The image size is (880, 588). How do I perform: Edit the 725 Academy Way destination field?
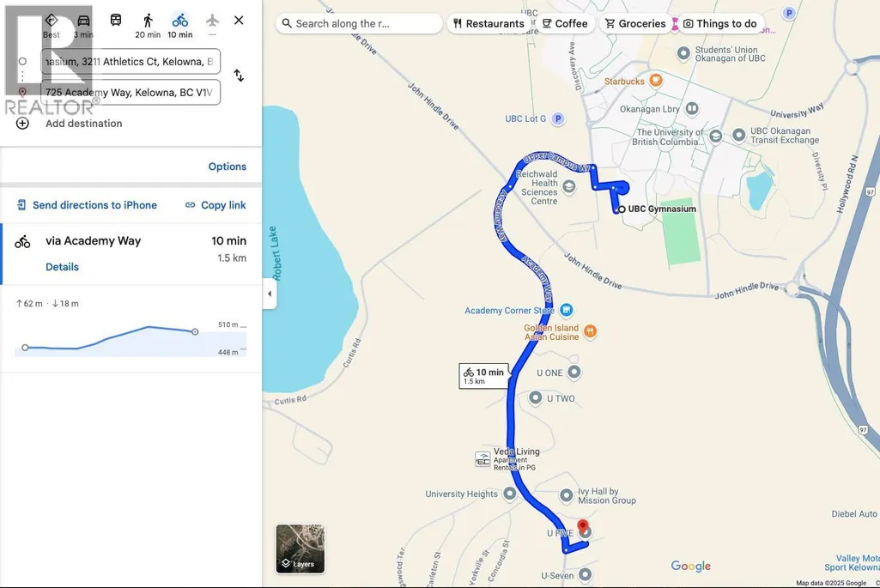(130, 92)
